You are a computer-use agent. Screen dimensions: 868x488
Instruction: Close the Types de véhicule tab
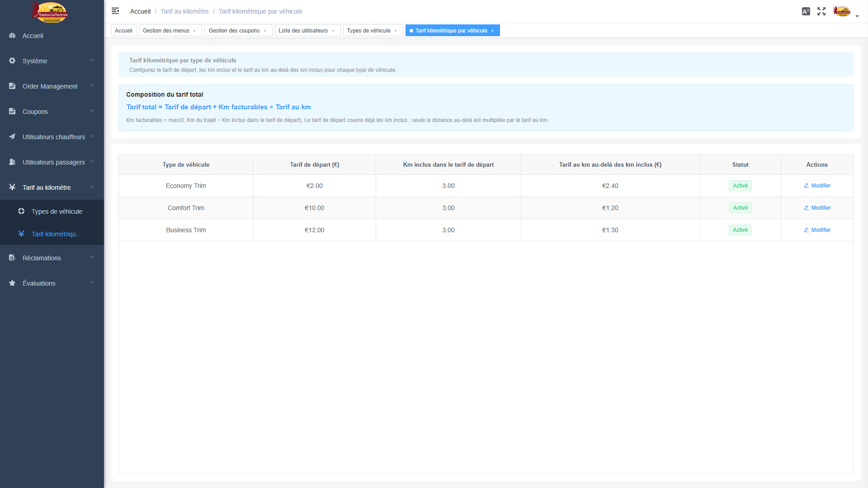tap(396, 31)
